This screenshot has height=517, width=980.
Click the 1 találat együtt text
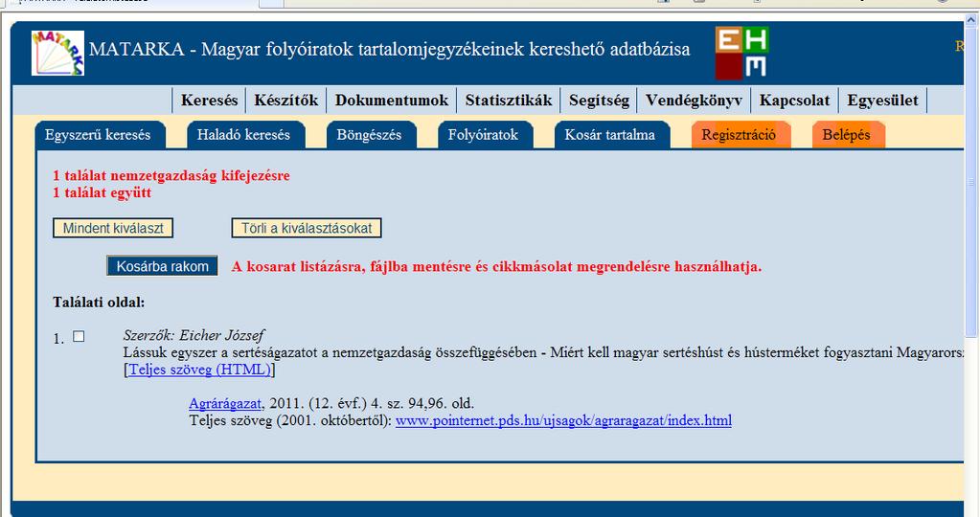(102, 192)
